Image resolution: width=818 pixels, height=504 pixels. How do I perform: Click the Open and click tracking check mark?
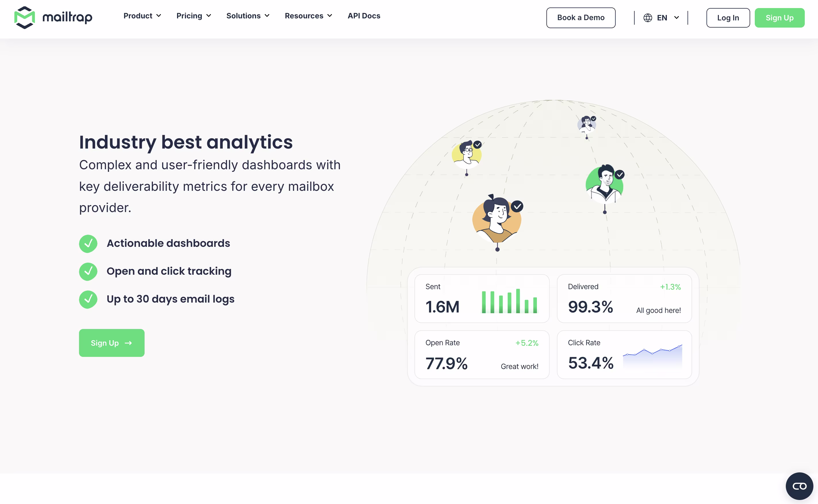click(88, 271)
